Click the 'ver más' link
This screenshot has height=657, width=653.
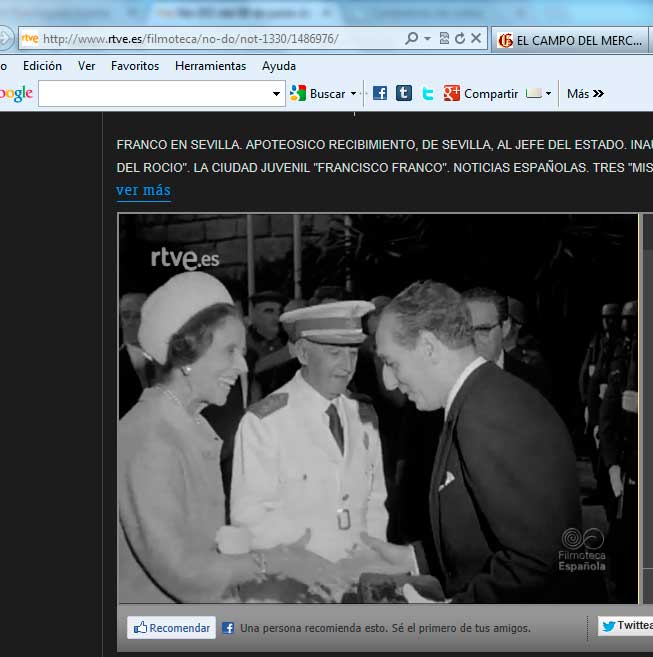[x=143, y=190]
